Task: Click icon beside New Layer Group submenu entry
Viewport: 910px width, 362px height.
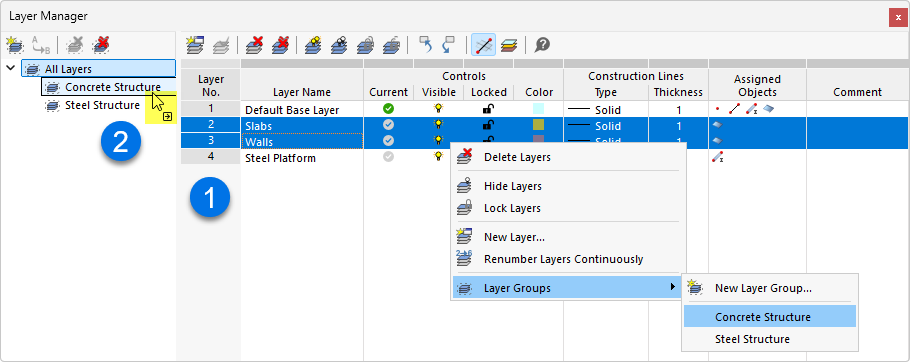Action: click(x=694, y=287)
